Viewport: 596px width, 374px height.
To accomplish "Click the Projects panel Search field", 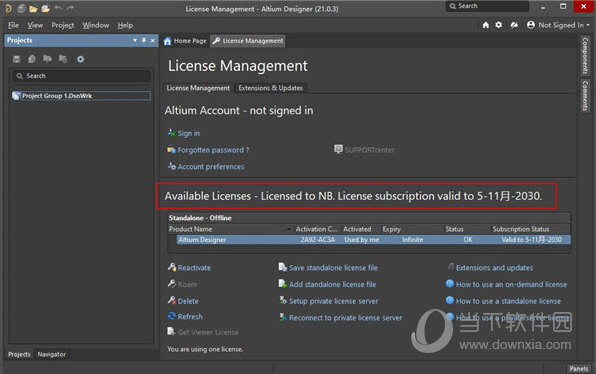I will pyautogui.click(x=81, y=76).
